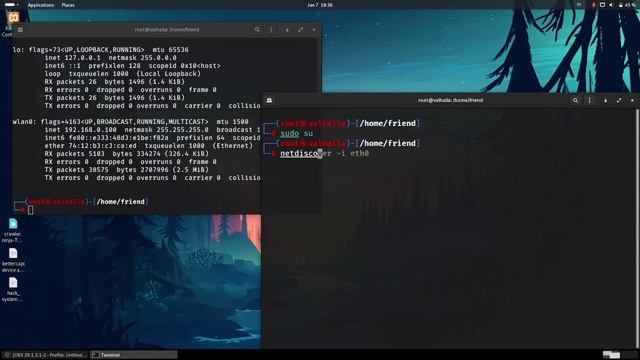This screenshot has width=640, height=360.
Task: Click the search icon in back terminal header
Action: click(257, 30)
